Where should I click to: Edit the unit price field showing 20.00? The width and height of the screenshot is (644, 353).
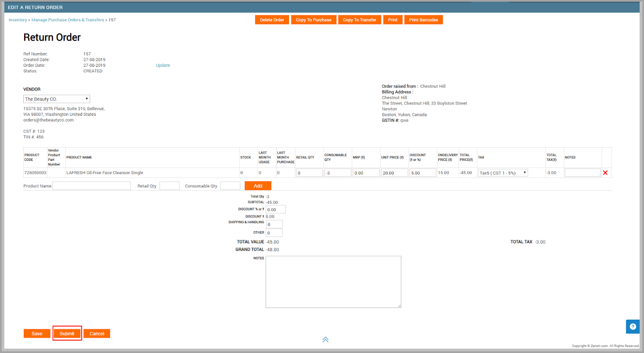(x=394, y=173)
